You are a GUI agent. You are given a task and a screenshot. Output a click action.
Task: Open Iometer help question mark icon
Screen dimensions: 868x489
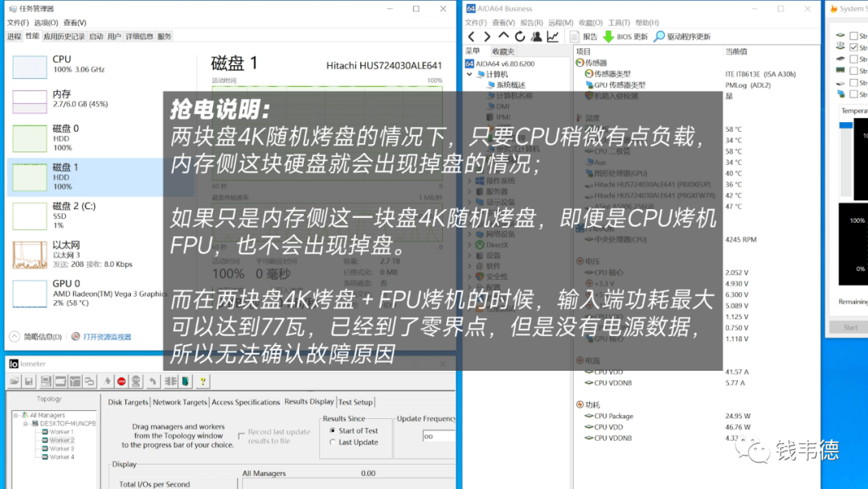[203, 381]
